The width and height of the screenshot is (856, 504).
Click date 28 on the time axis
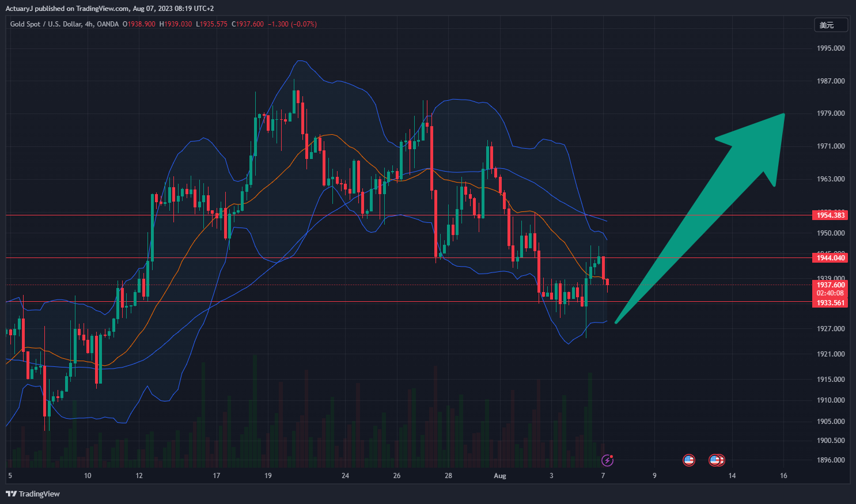(448, 476)
